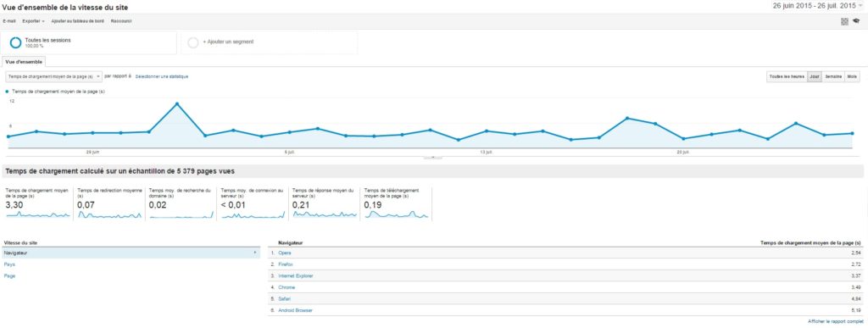
Task: Select the réponse moyen du serveur 0,21 scorecard
Action: 325,203
